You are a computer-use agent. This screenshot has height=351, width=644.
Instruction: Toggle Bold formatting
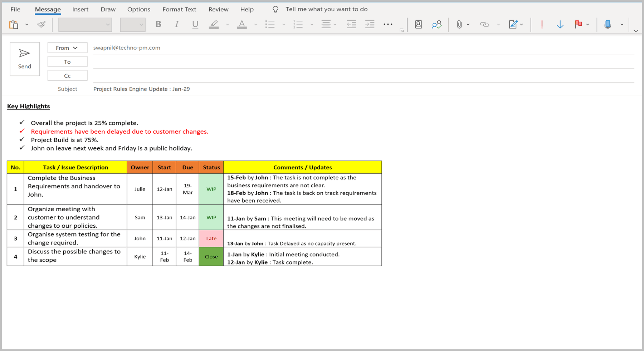[158, 24]
